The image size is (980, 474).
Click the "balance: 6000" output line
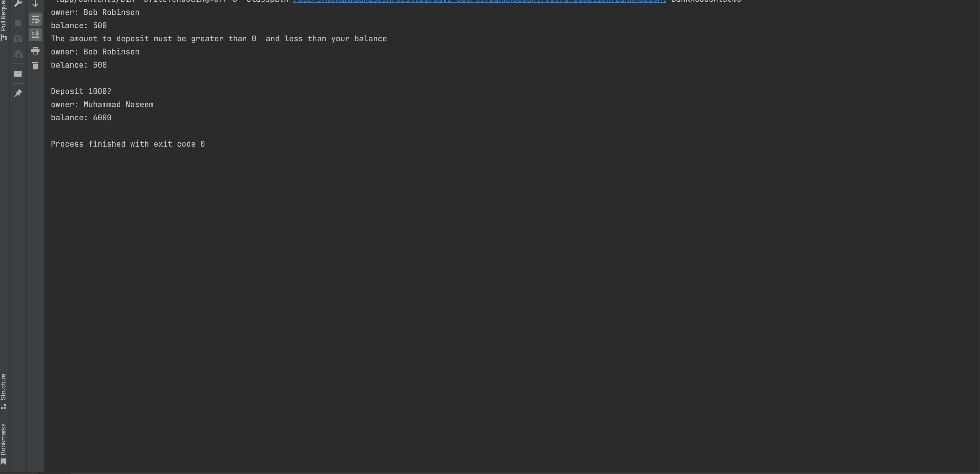pyautogui.click(x=81, y=118)
